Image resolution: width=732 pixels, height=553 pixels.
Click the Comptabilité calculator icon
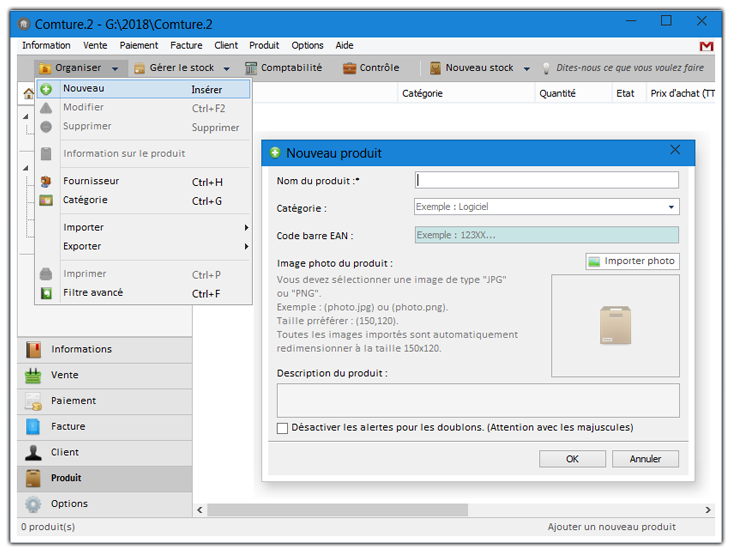(252, 68)
